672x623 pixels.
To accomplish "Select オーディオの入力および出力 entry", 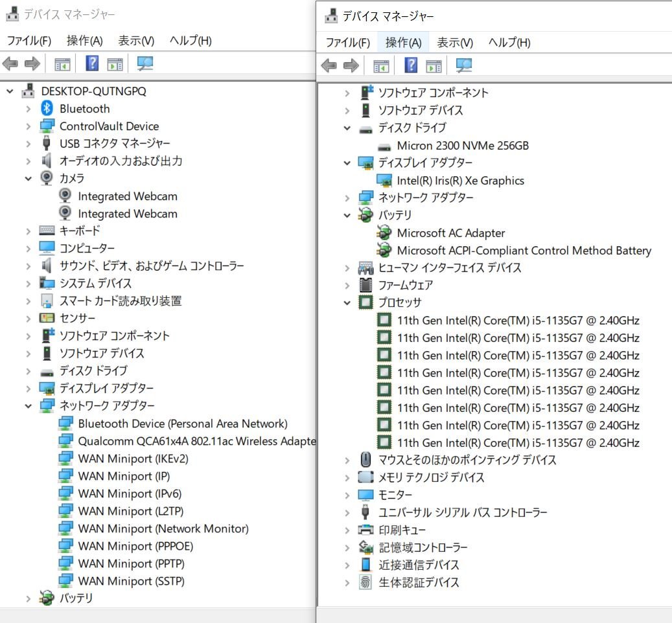I will coord(121,161).
